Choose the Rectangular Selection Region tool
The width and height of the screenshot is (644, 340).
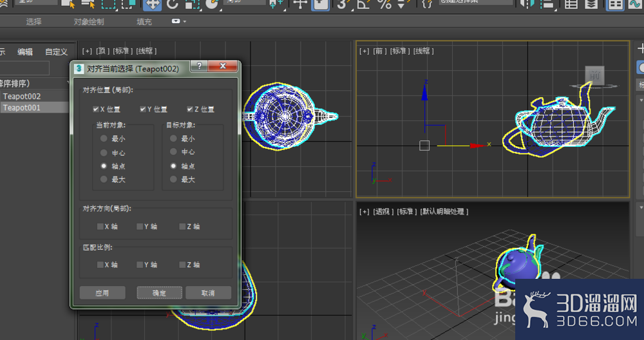coord(108,4)
